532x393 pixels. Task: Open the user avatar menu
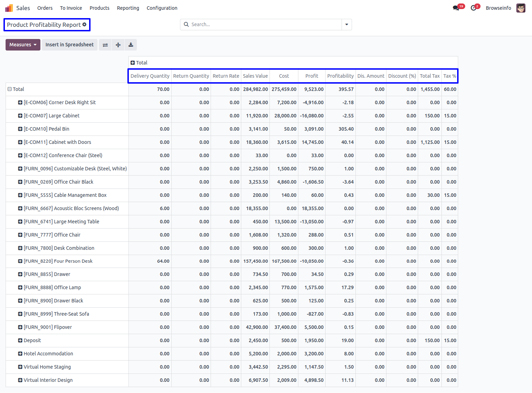(521, 8)
